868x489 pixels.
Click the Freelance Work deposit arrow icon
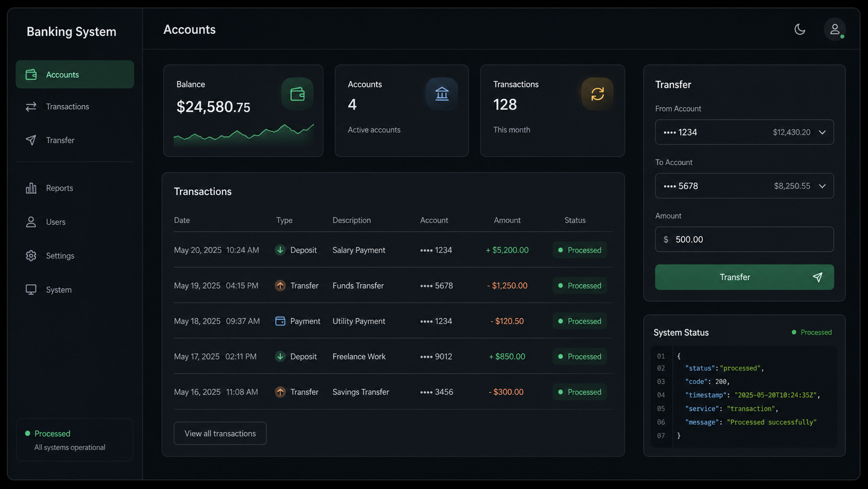(280, 356)
